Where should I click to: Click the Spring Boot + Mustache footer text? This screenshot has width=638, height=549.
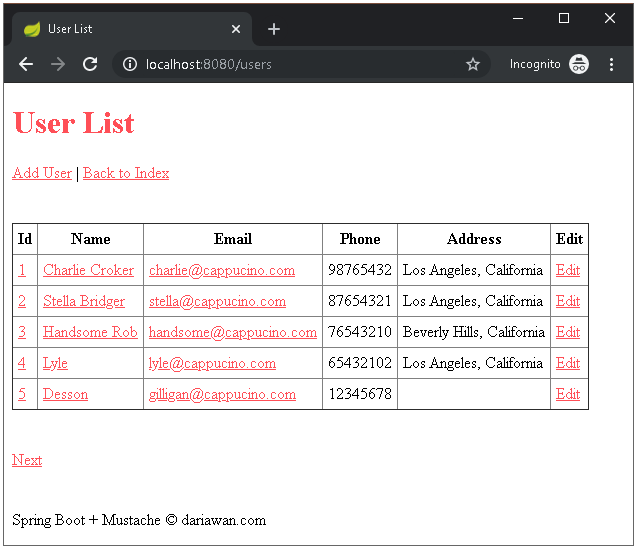[x=139, y=520]
